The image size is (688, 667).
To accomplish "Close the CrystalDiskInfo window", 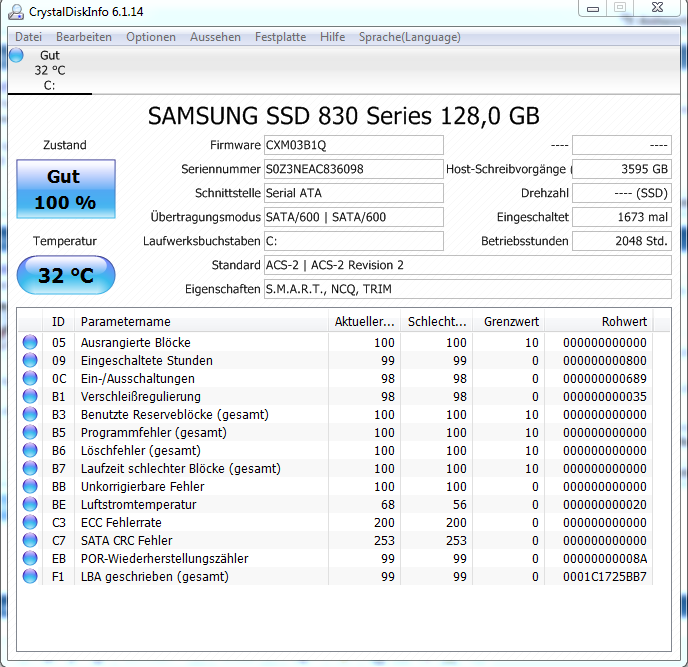I will tap(657, 8).
